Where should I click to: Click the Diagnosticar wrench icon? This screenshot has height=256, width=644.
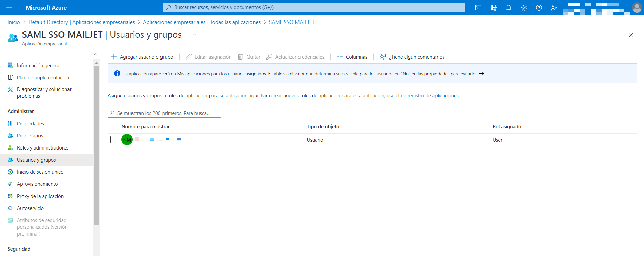[10, 89]
